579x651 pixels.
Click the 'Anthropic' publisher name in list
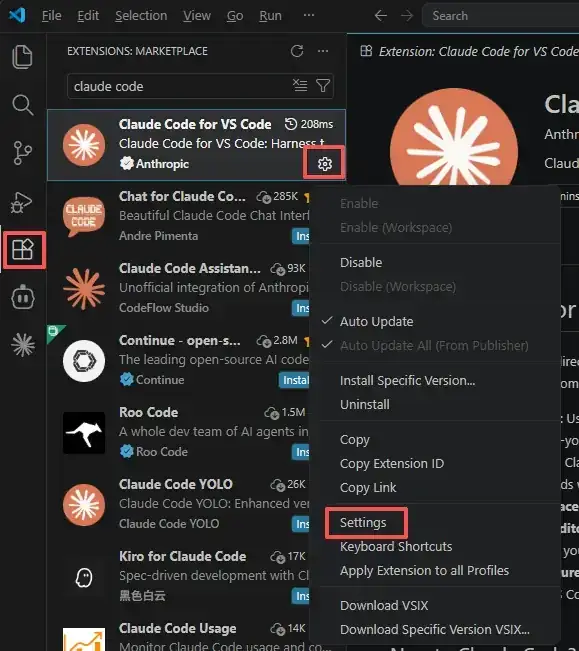(162, 164)
